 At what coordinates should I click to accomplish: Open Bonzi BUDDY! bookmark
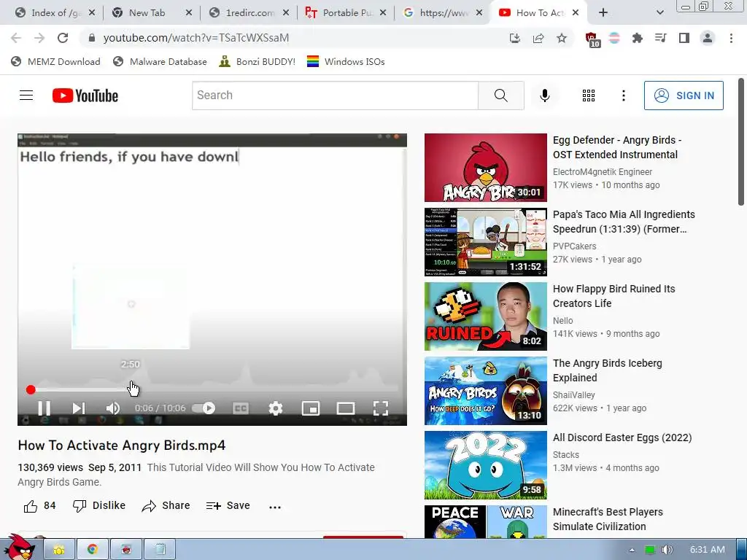pos(258,61)
